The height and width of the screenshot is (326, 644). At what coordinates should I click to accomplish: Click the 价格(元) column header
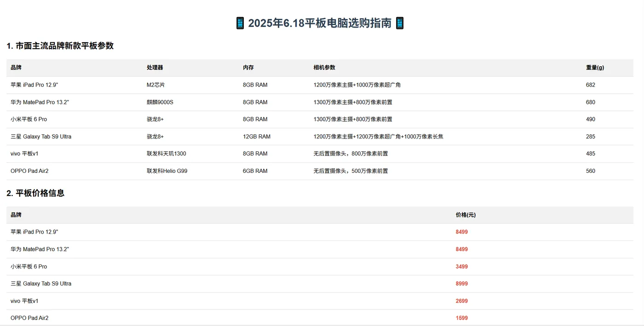click(x=466, y=215)
